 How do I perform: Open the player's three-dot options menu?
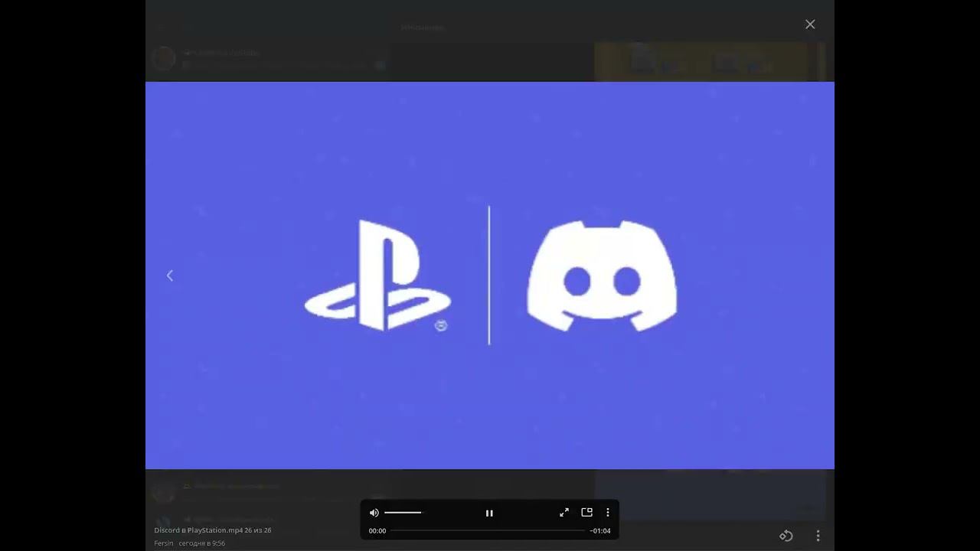click(608, 513)
